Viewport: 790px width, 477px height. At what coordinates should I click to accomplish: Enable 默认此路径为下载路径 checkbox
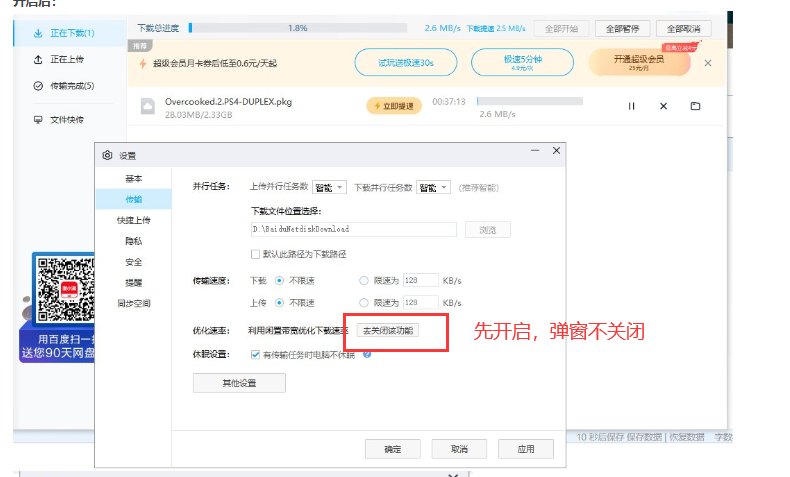click(256, 254)
